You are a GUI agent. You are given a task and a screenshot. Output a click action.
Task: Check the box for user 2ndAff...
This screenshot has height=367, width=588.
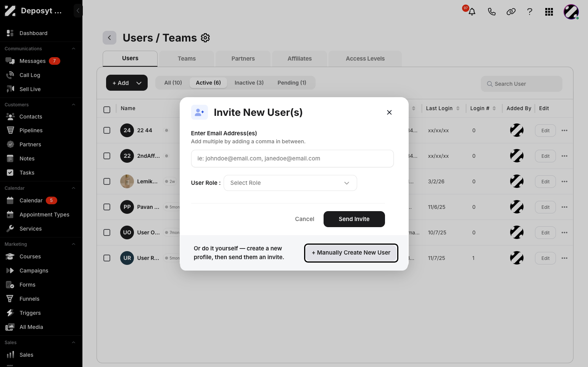pos(107,156)
